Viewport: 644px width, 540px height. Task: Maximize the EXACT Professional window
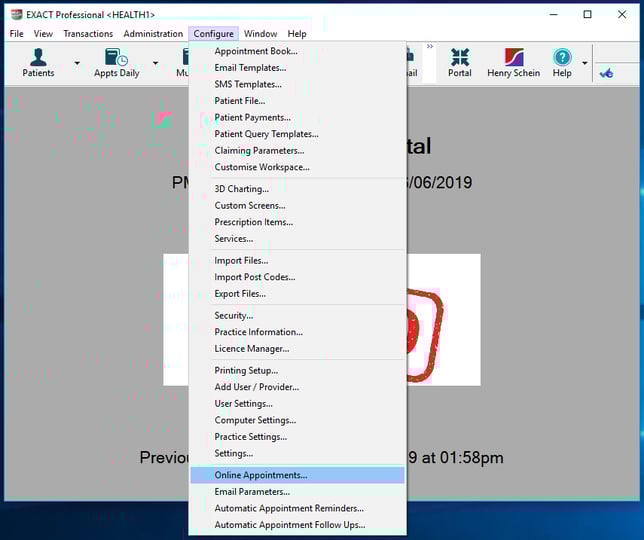[x=588, y=14]
